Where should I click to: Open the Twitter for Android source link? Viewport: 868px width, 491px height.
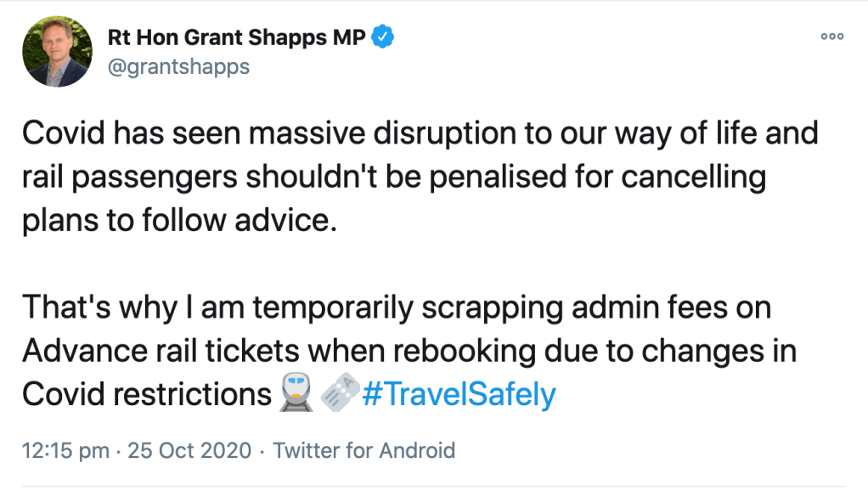pyautogui.click(x=364, y=450)
